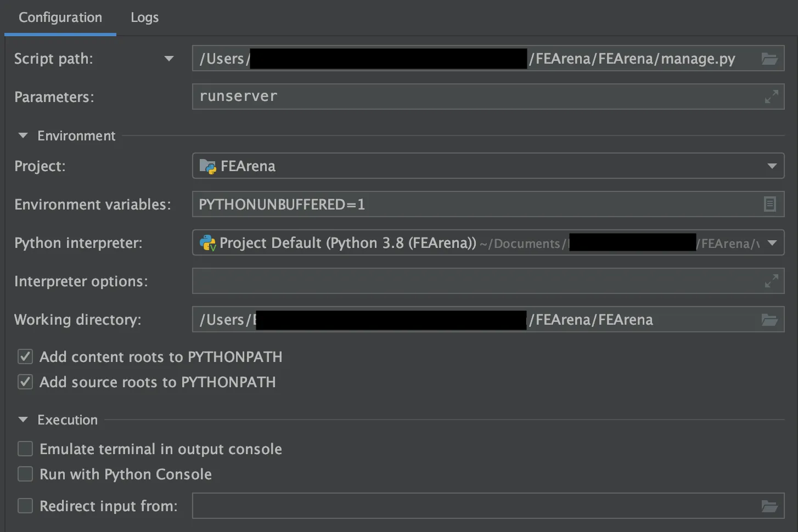Open the Project FEArena dropdown
This screenshot has width=798, height=532.
[772, 166]
